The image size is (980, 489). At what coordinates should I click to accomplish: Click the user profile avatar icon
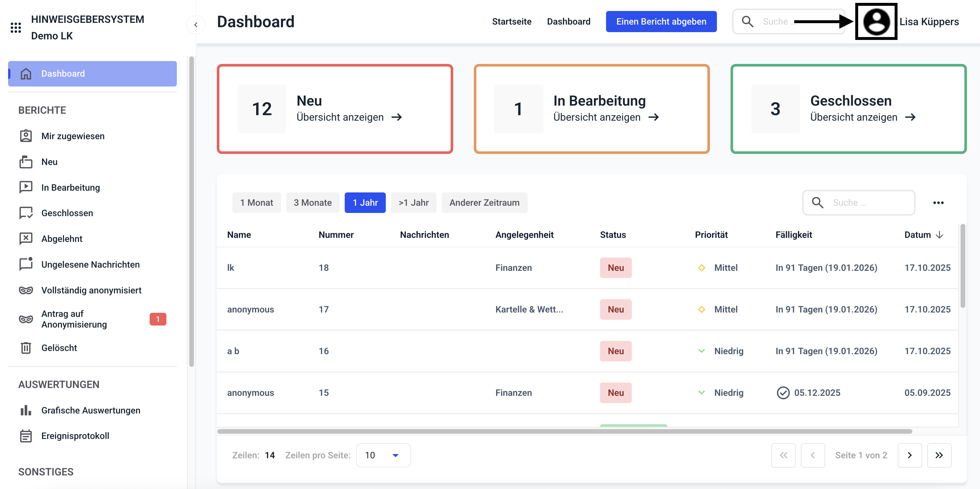876,22
